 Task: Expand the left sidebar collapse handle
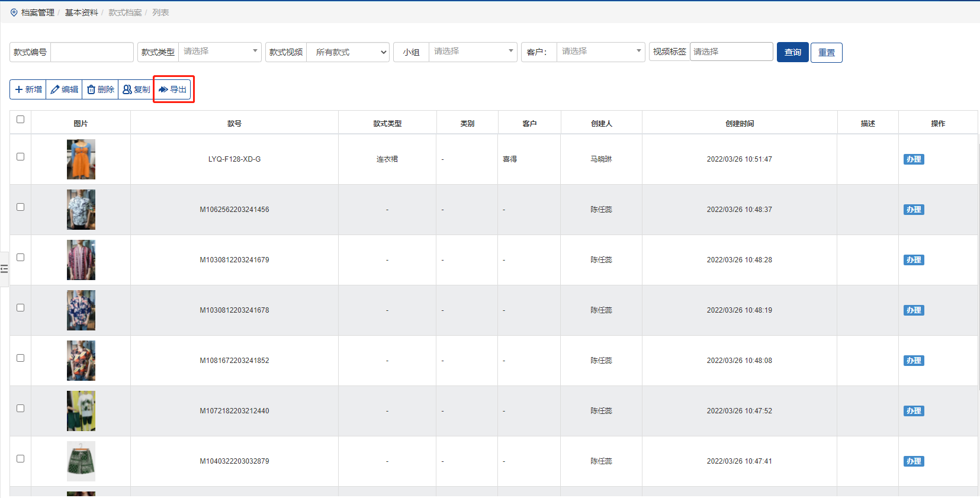[4, 269]
